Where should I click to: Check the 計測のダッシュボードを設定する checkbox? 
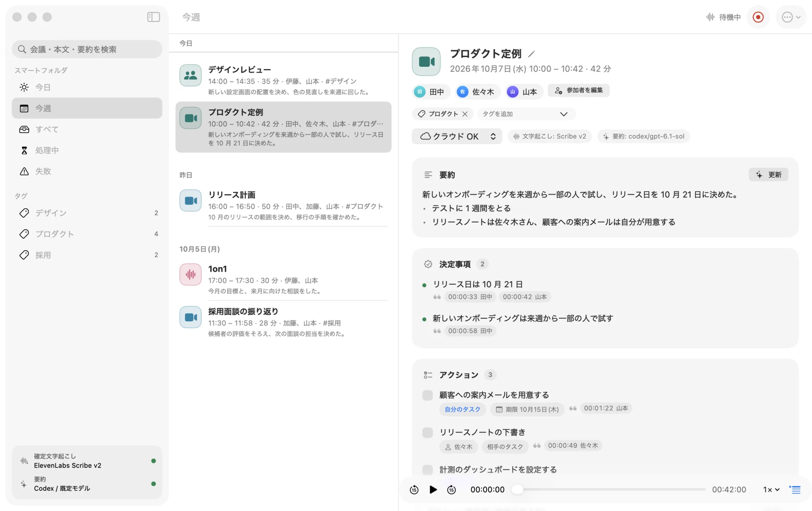point(428,470)
